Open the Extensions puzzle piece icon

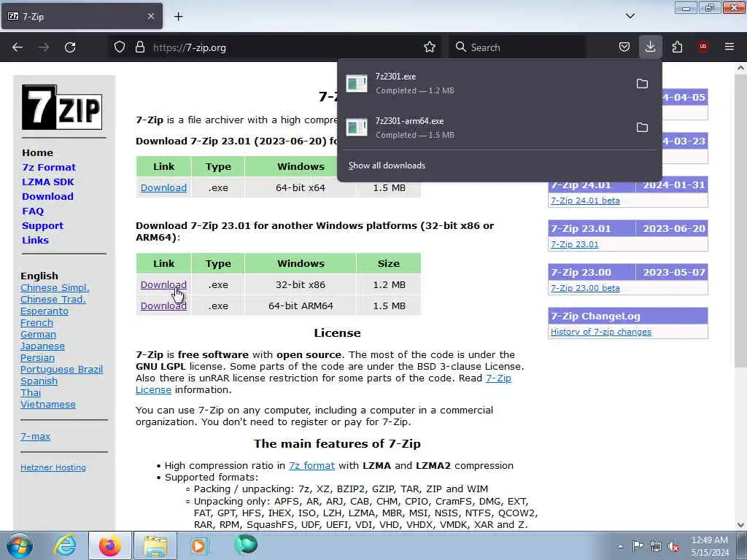(677, 47)
